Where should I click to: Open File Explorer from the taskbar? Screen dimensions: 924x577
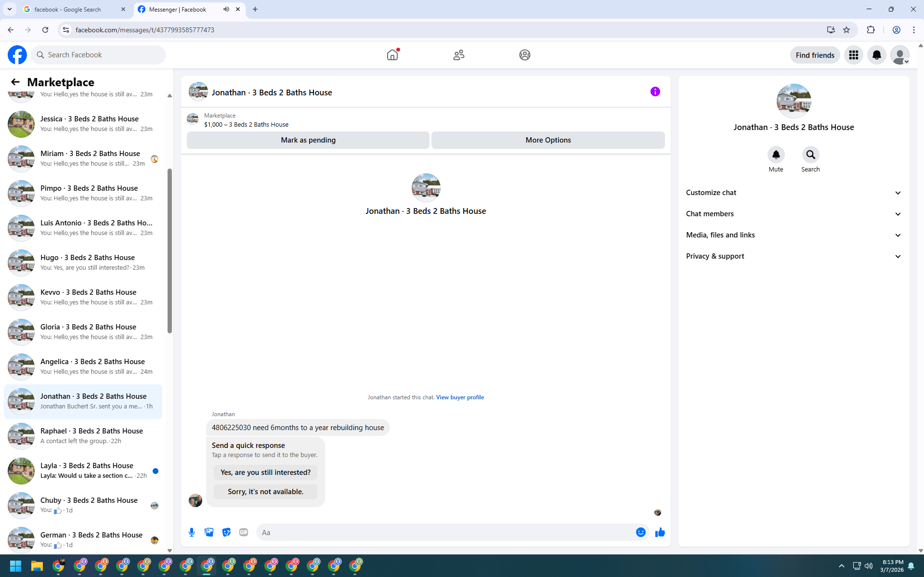(37, 566)
